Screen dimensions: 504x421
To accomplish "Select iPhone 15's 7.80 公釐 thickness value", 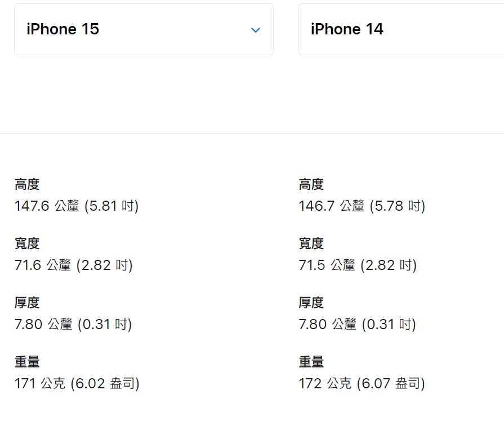I will click(x=43, y=324).
